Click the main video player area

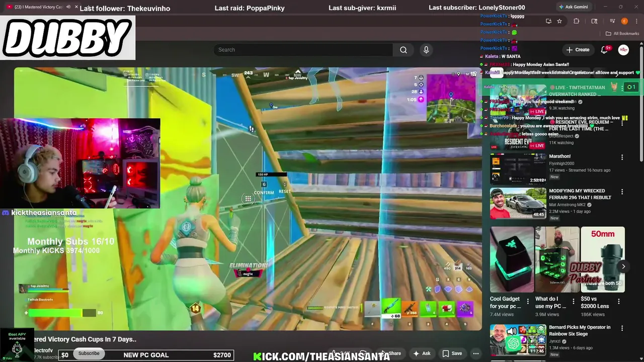[x=248, y=199]
